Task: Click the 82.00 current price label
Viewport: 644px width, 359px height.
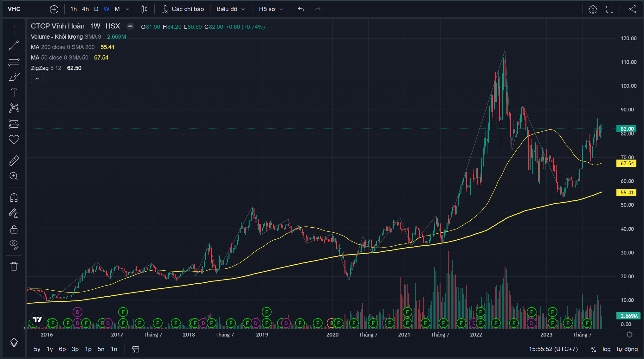Action: tap(627, 129)
